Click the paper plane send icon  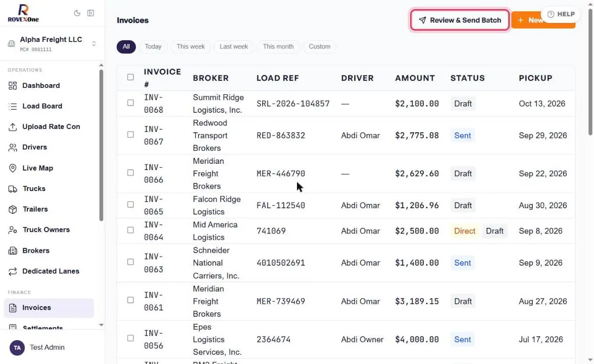pyautogui.click(x=422, y=20)
